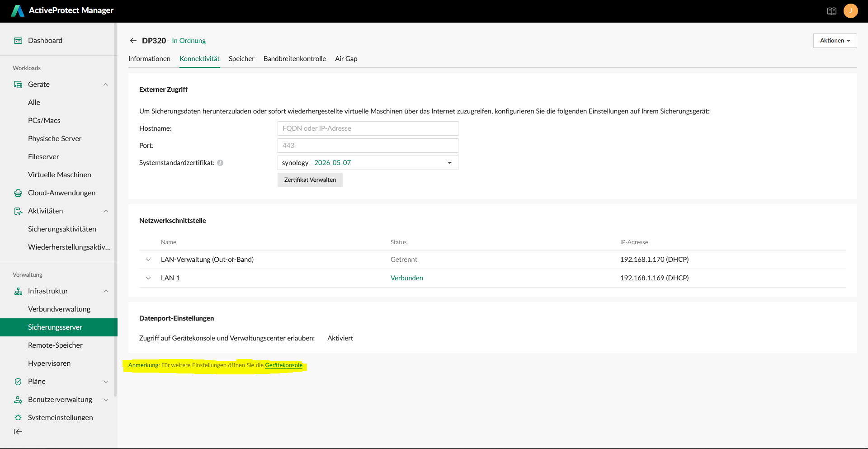Expand the LAN-Verwaltung (Out-of-Band) row
The width and height of the screenshot is (868, 449).
[148, 260]
